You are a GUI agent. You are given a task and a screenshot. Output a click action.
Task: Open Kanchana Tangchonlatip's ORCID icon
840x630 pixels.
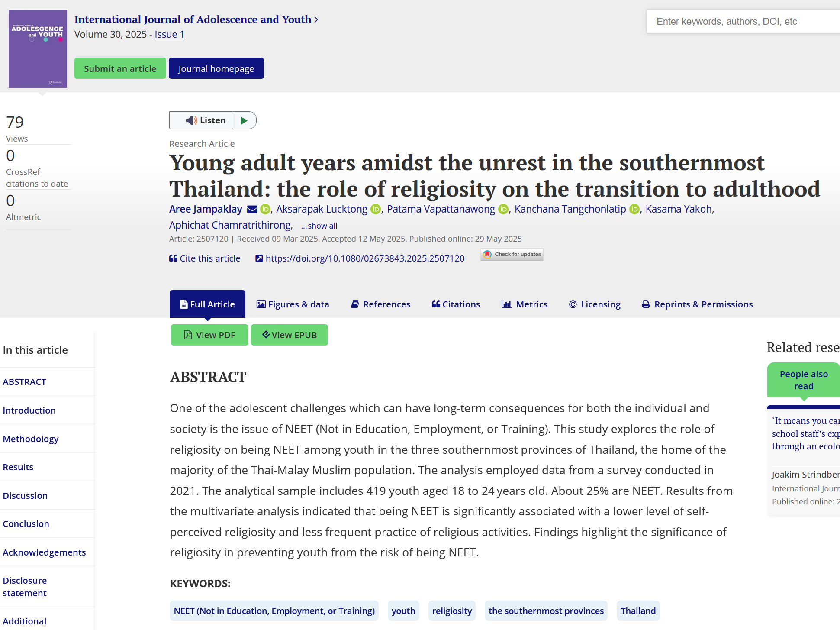click(x=634, y=210)
